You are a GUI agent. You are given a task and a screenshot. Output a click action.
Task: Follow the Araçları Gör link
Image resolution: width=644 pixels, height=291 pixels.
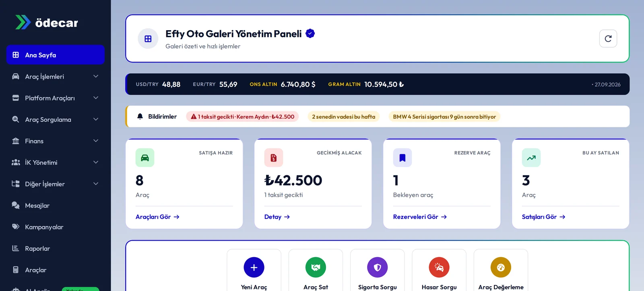click(x=157, y=217)
